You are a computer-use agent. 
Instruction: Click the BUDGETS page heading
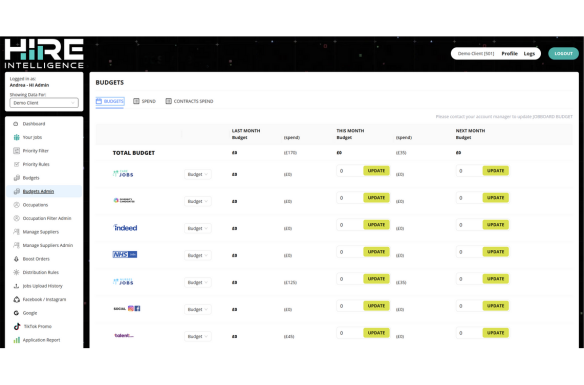point(110,83)
